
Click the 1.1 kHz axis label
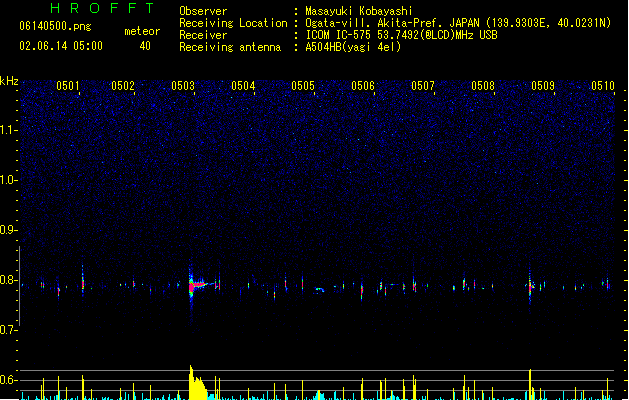[8, 130]
